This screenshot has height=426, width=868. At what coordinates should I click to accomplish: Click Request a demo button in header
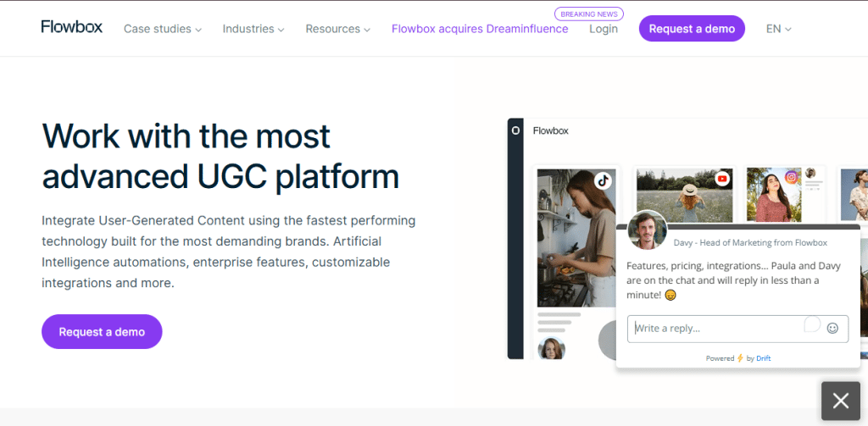pyautogui.click(x=692, y=29)
